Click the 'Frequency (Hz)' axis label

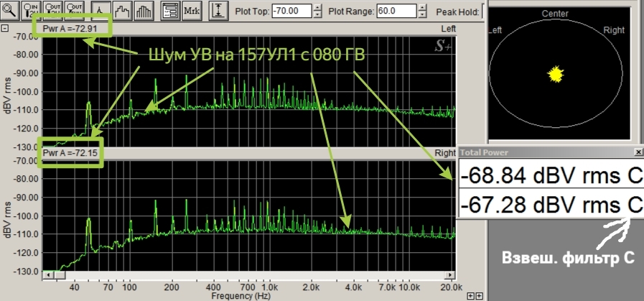(241, 296)
